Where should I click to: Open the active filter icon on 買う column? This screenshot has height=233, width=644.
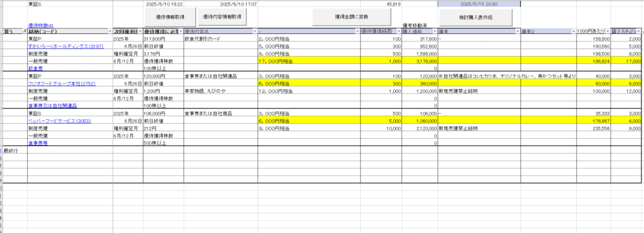point(25,31)
